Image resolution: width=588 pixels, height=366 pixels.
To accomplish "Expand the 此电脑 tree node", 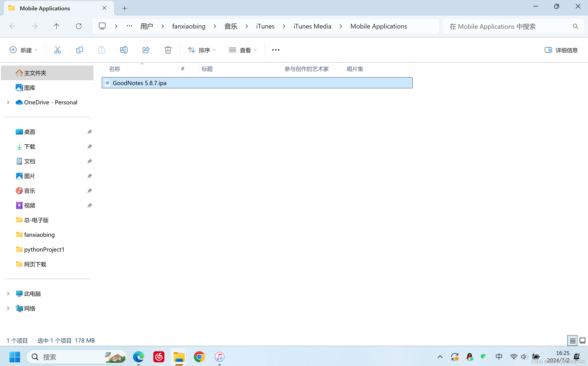I will (8, 294).
